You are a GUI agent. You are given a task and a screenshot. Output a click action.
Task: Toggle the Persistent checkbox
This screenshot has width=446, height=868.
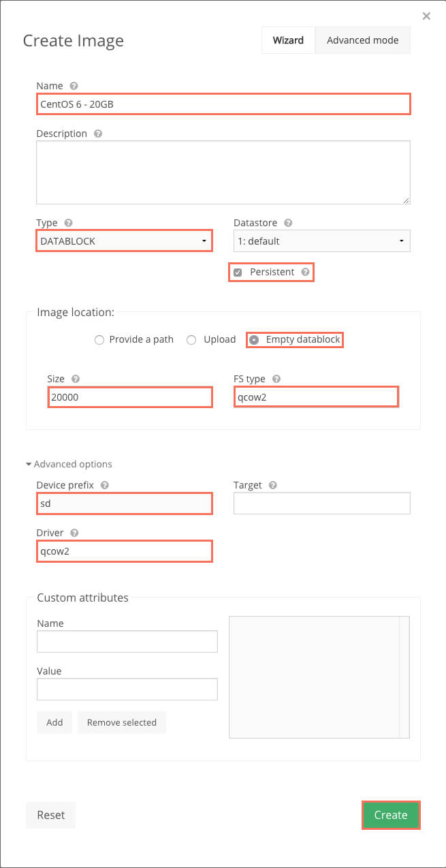tap(238, 273)
